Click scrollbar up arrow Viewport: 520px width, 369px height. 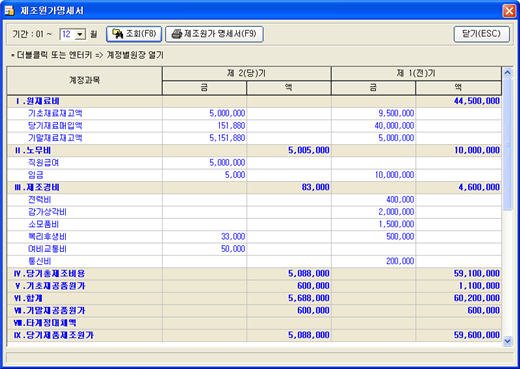(x=507, y=72)
